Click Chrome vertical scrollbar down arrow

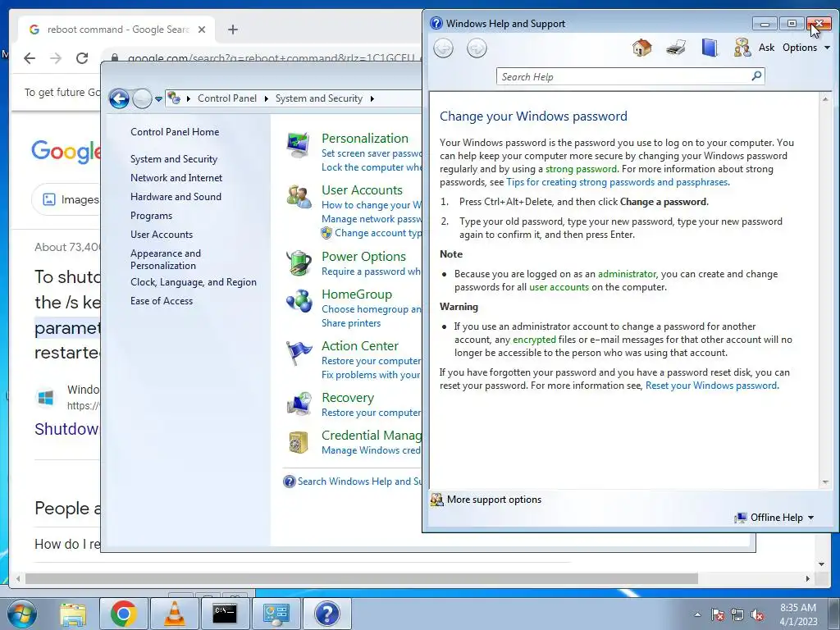pyautogui.click(x=821, y=564)
